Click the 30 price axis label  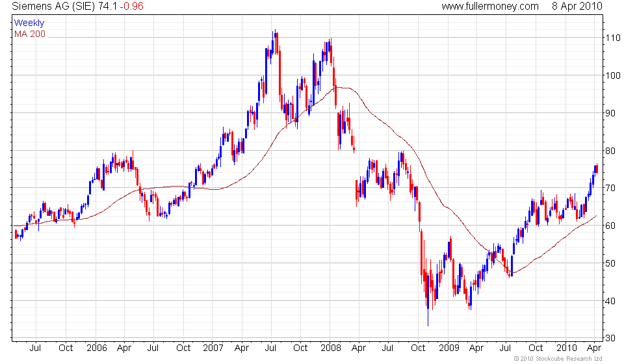pyautogui.click(x=610, y=338)
